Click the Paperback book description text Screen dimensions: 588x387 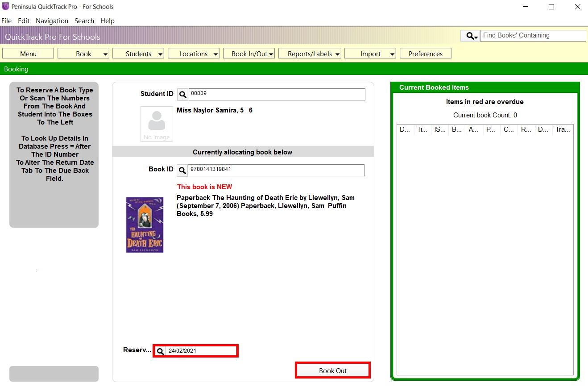tap(266, 206)
